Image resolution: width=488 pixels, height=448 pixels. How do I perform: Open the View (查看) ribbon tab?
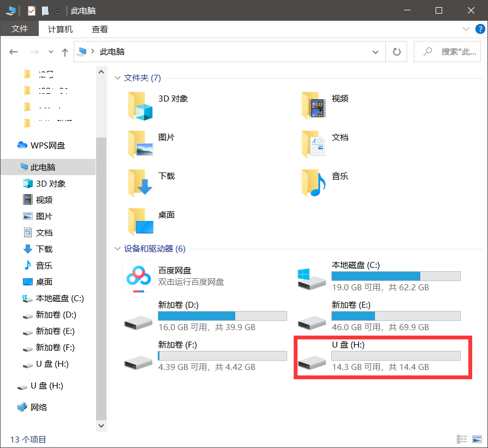(99, 29)
